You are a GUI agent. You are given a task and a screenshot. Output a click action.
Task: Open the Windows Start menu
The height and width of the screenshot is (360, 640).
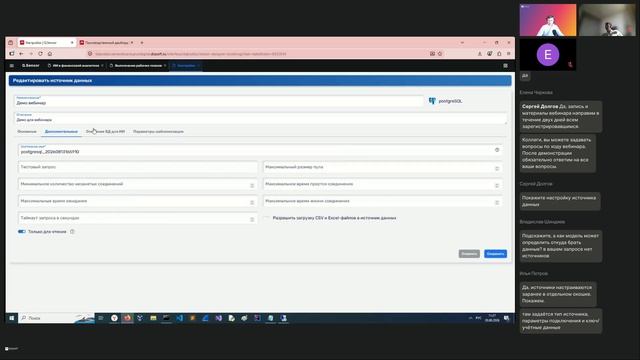pyautogui.click(x=11, y=318)
